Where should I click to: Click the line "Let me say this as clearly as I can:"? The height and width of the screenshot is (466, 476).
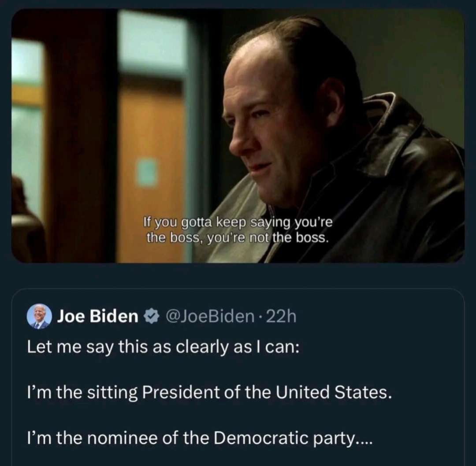163,347
